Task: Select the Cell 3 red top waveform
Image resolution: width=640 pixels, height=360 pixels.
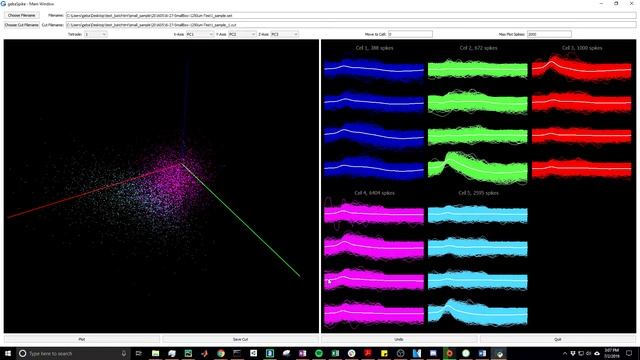Action: [x=582, y=68]
